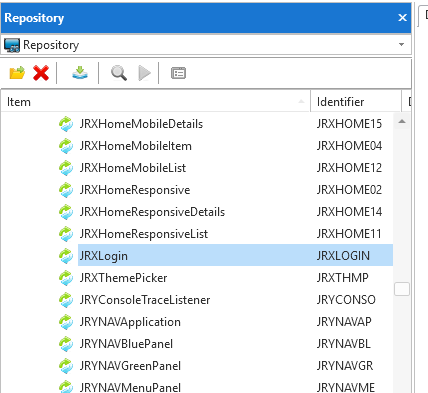Click the open folder toolbar icon
Viewport: 428px width, 393px height.
[17, 73]
